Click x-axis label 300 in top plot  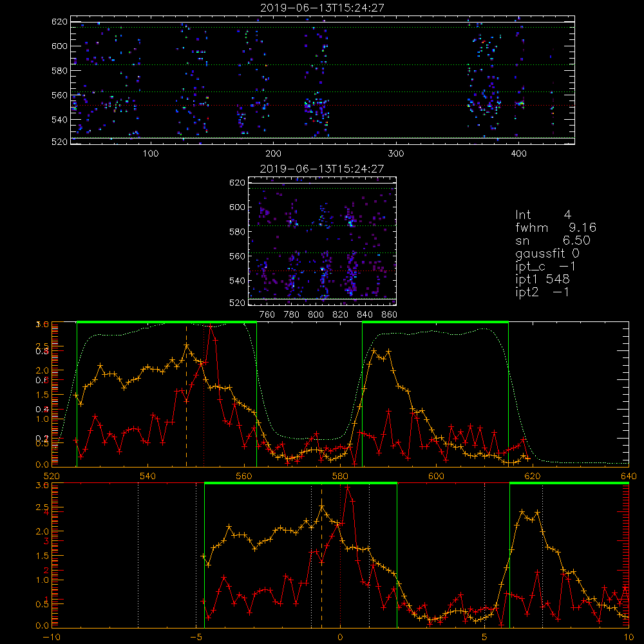[x=396, y=154]
